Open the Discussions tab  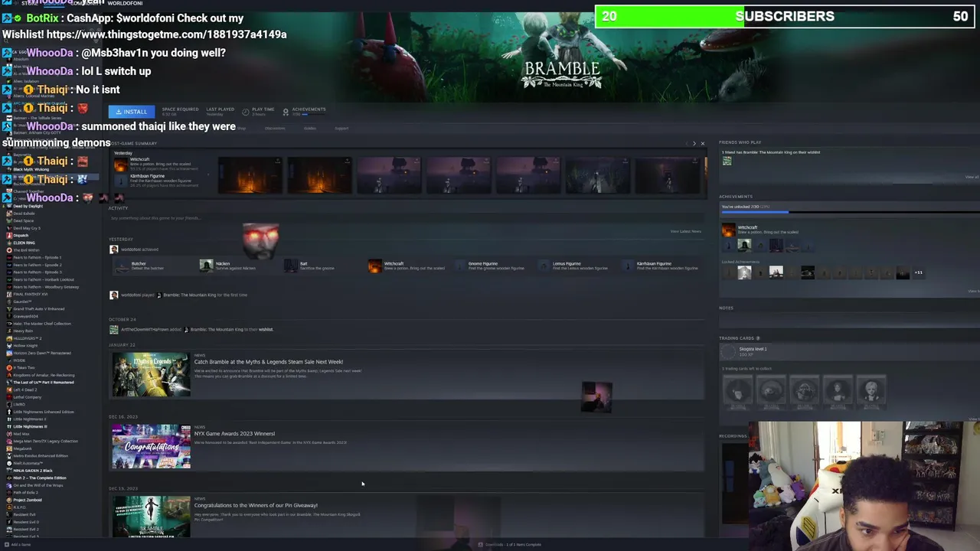[275, 128]
